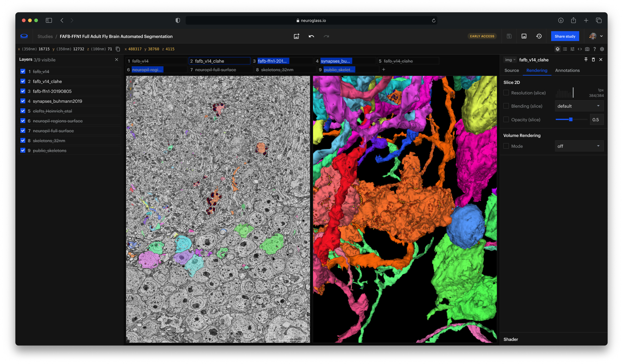
Task: Take a viewer screenshot with camera icon
Action: point(587,49)
